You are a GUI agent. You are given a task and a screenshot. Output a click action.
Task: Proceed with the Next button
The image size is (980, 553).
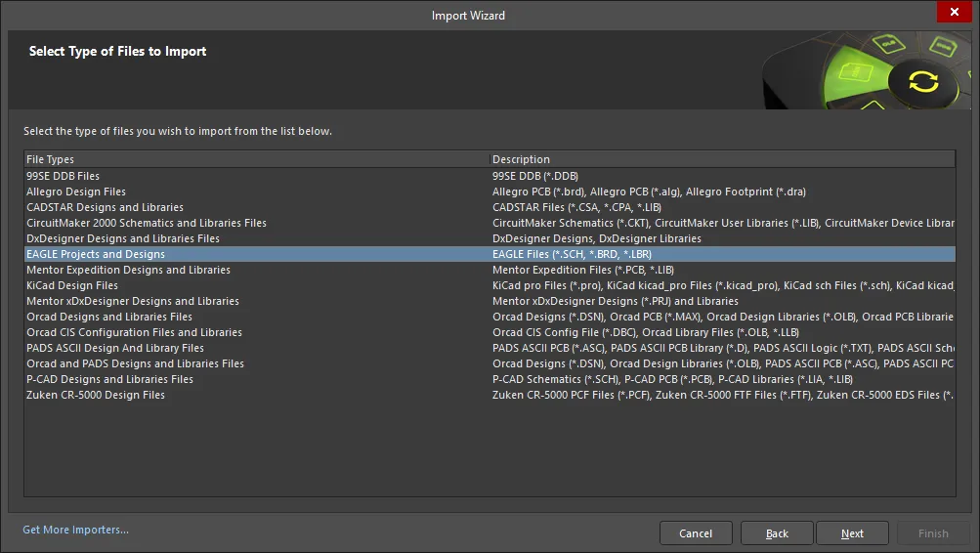pyautogui.click(x=852, y=533)
